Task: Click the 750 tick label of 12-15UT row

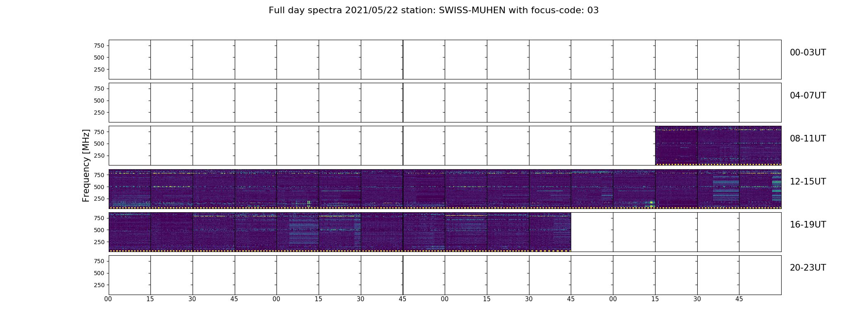Action: point(99,175)
